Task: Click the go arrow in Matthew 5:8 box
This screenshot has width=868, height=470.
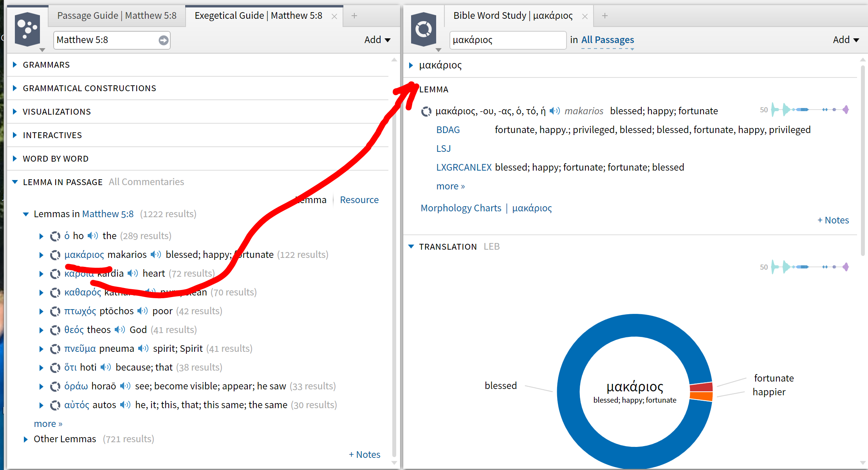Action: pyautogui.click(x=163, y=40)
